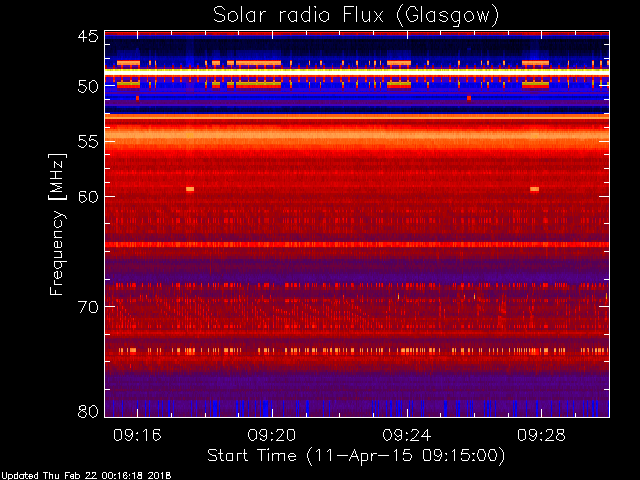This screenshot has height=480, width=640.
Task: Click the '09:16' time tick label
Action: click(x=138, y=435)
